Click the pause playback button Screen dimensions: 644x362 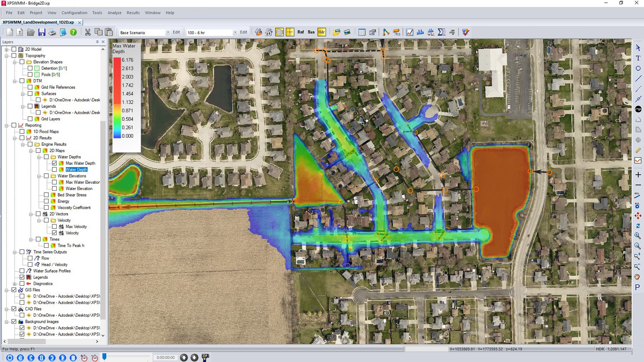41,358
